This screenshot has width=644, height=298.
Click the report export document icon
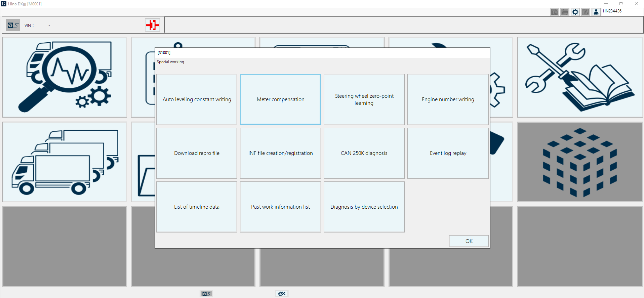pyautogui.click(x=554, y=12)
